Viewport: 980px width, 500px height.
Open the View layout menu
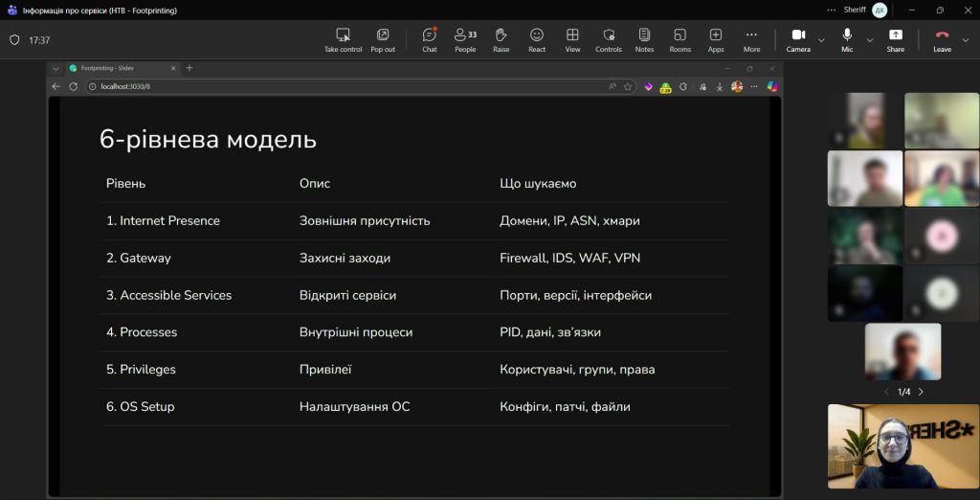click(572, 39)
